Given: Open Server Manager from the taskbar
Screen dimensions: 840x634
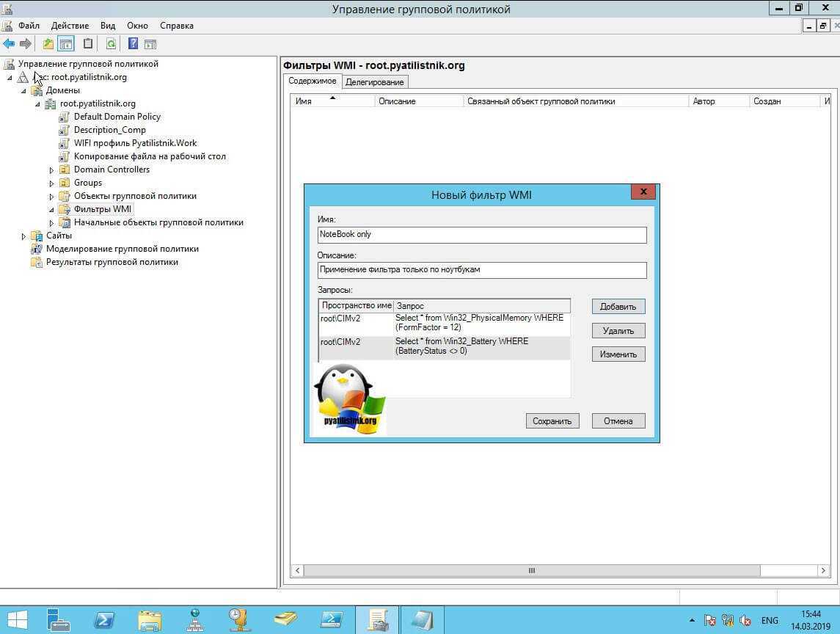Looking at the screenshot, I should pos(59,620).
